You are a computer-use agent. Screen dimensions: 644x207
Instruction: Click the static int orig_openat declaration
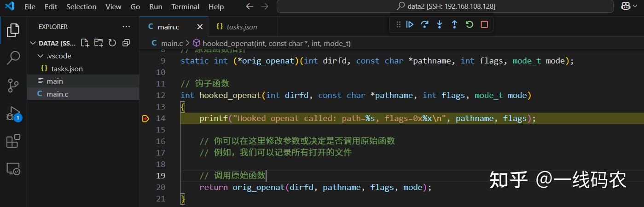point(377,61)
